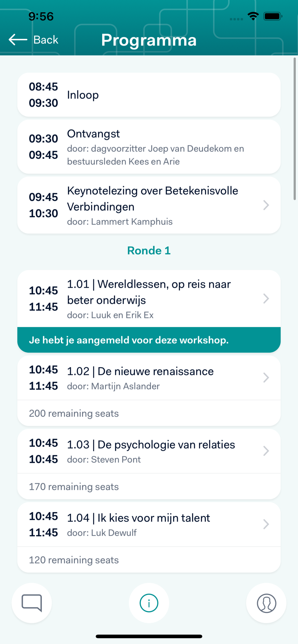The height and width of the screenshot is (644, 298).
Task: Tap the Ronde 1 section header
Action: point(149,251)
